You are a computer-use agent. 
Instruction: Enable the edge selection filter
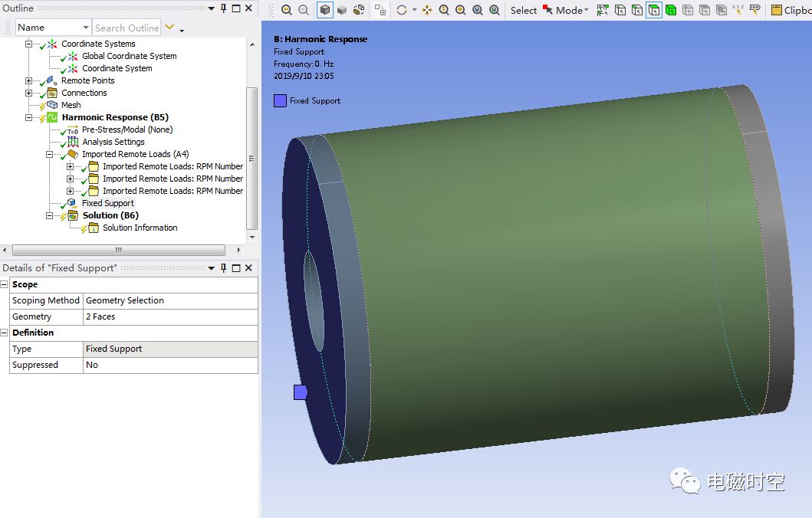click(x=637, y=10)
